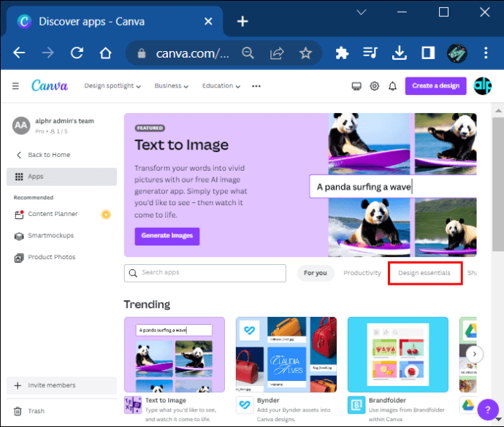Open the Chrome profile avatar

pyautogui.click(x=457, y=53)
